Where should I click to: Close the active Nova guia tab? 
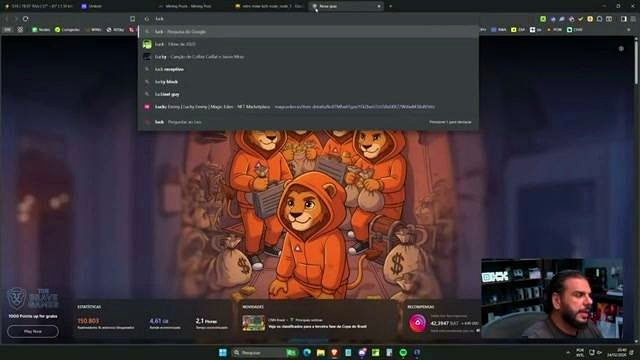(x=379, y=6)
